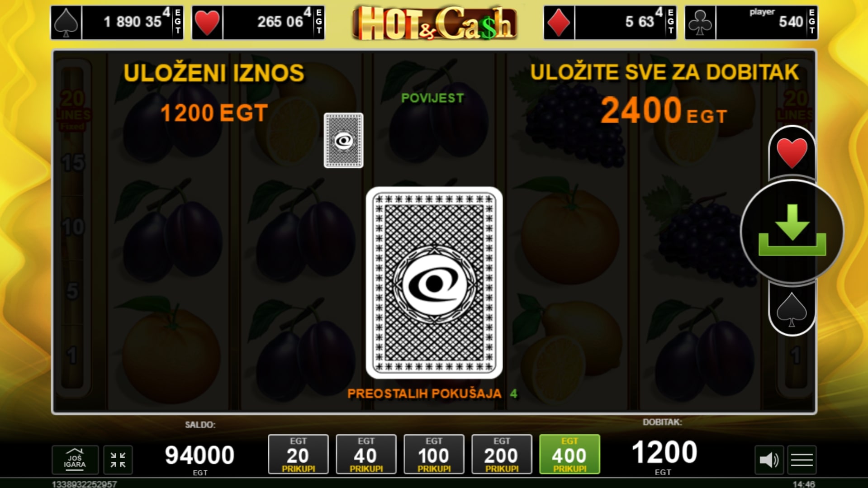Gamble on red with the heart button
The image size is (868, 488).
[x=792, y=153]
